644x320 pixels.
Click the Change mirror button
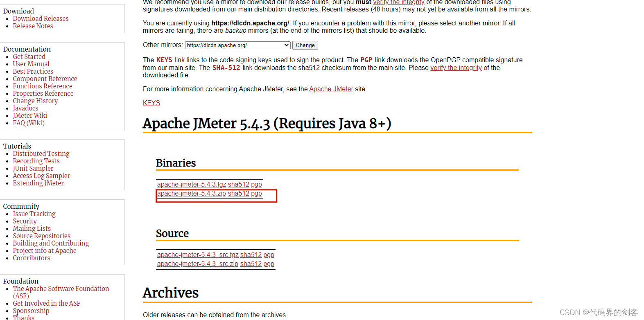coord(305,45)
